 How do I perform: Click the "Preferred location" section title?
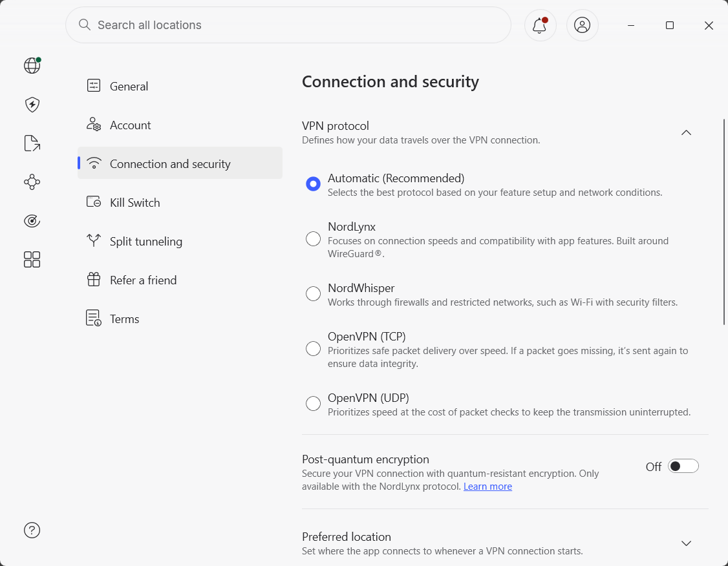(x=347, y=537)
